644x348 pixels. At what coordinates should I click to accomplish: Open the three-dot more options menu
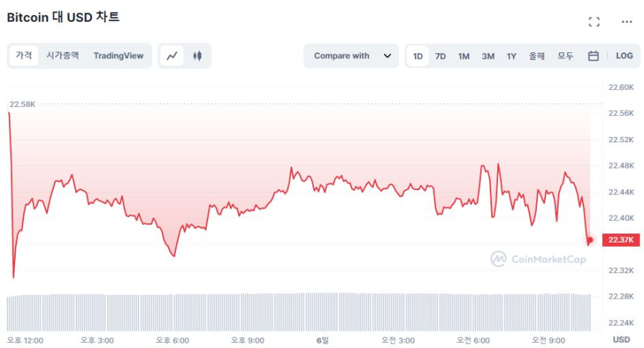627,22
